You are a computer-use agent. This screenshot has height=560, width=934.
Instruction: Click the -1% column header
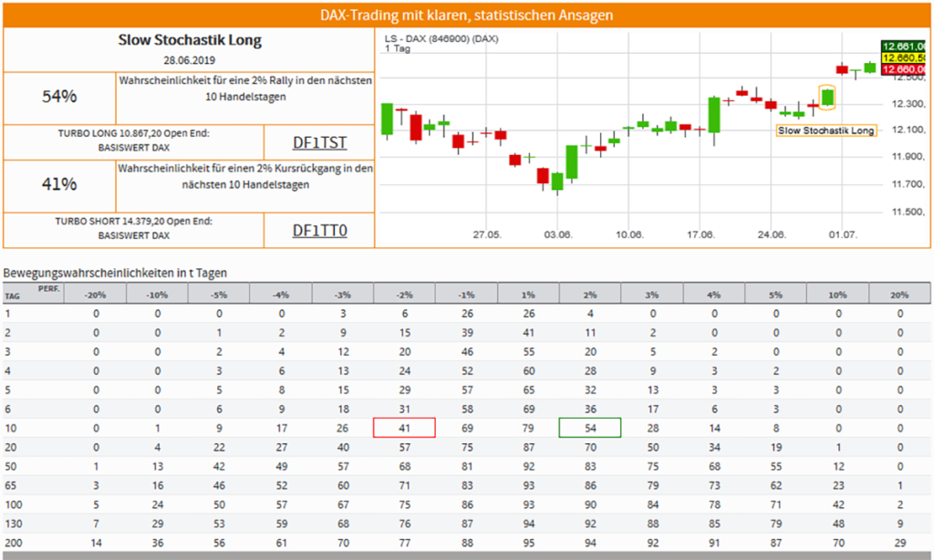(466, 295)
